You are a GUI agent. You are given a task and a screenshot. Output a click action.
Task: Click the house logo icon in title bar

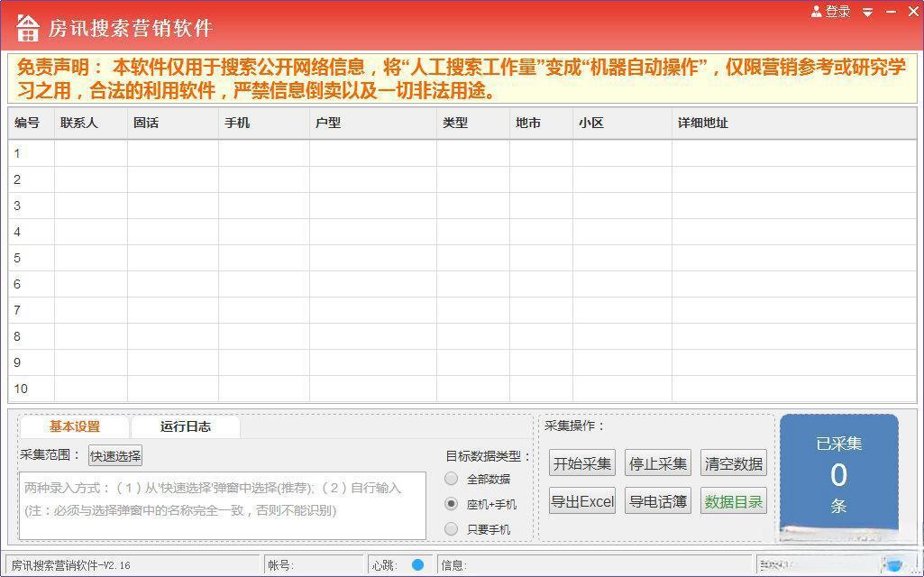tap(28, 28)
